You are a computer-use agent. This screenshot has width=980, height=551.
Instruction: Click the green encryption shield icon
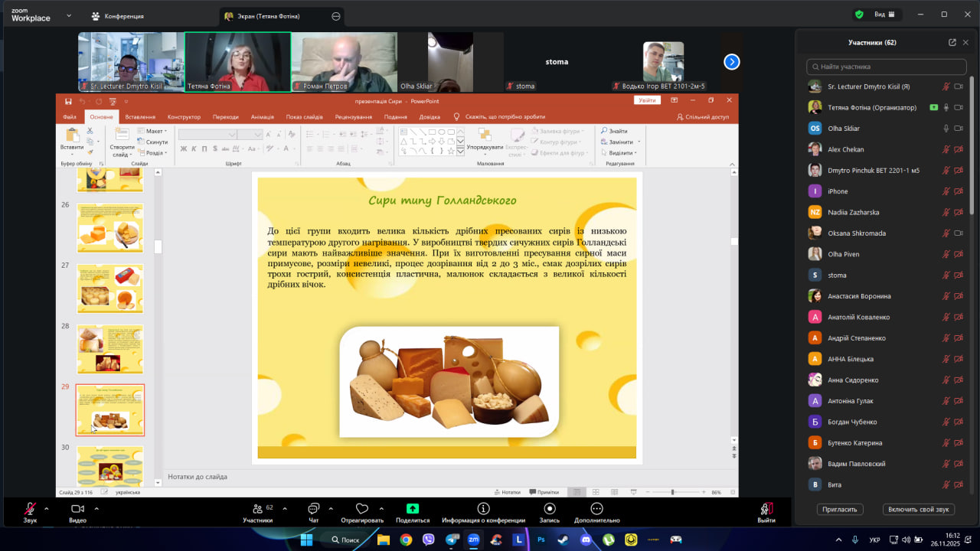click(x=859, y=15)
